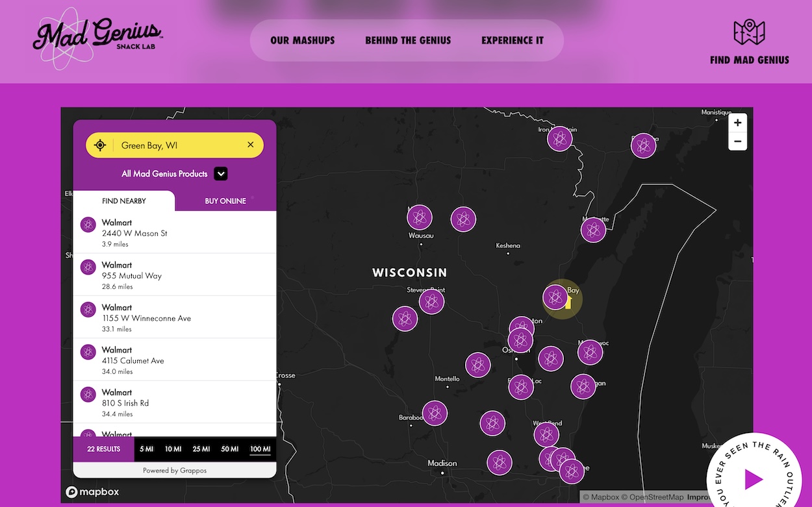The image size is (812, 507).
Task: Select Walmart at 1155 W Winneconne Ave
Action: [175, 317]
